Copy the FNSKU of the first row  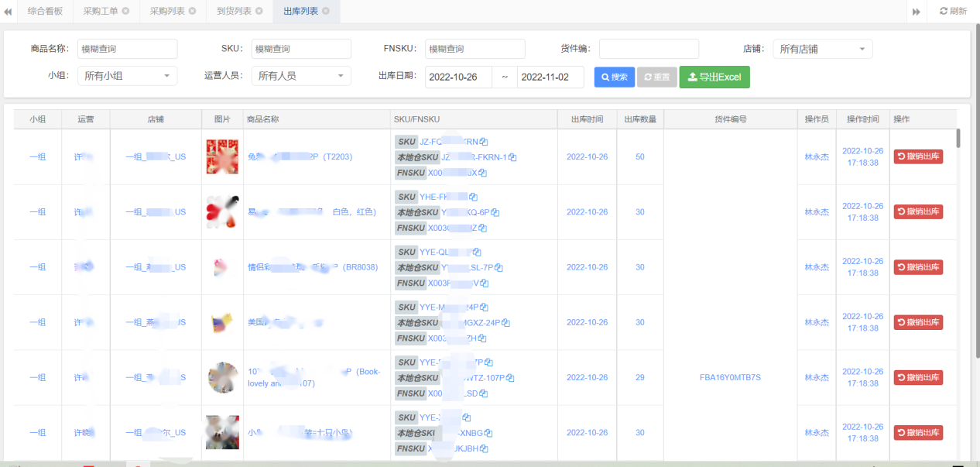click(x=482, y=173)
